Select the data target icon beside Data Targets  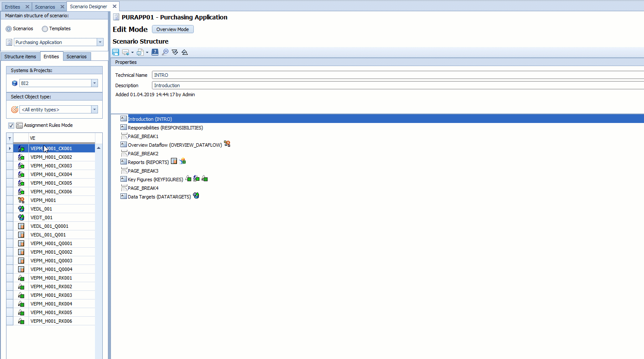click(x=196, y=195)
